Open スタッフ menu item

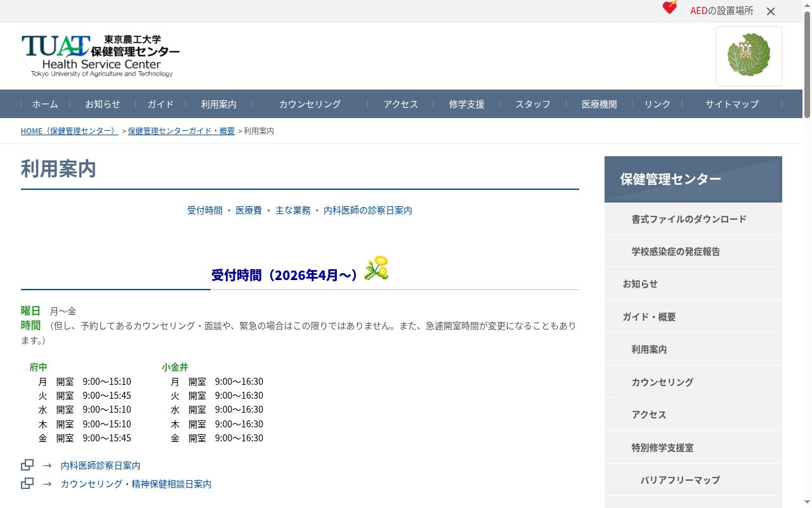[533, 104]
